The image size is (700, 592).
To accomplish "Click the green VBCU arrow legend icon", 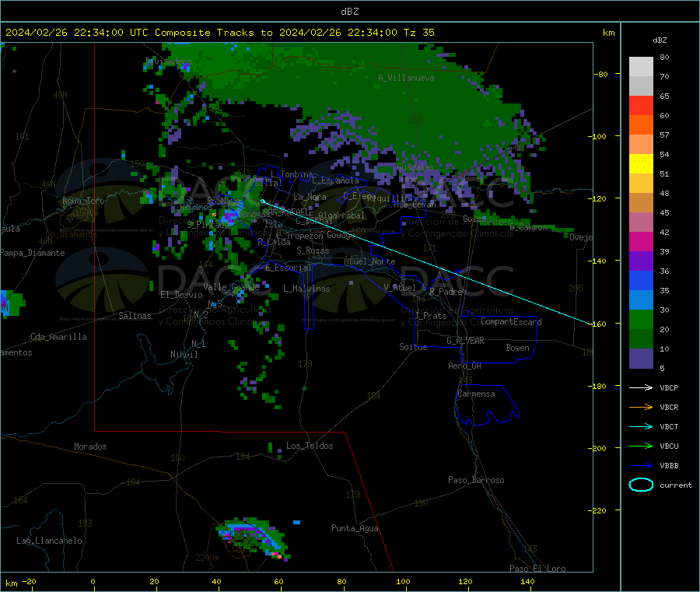I will [x=641, y=446].
